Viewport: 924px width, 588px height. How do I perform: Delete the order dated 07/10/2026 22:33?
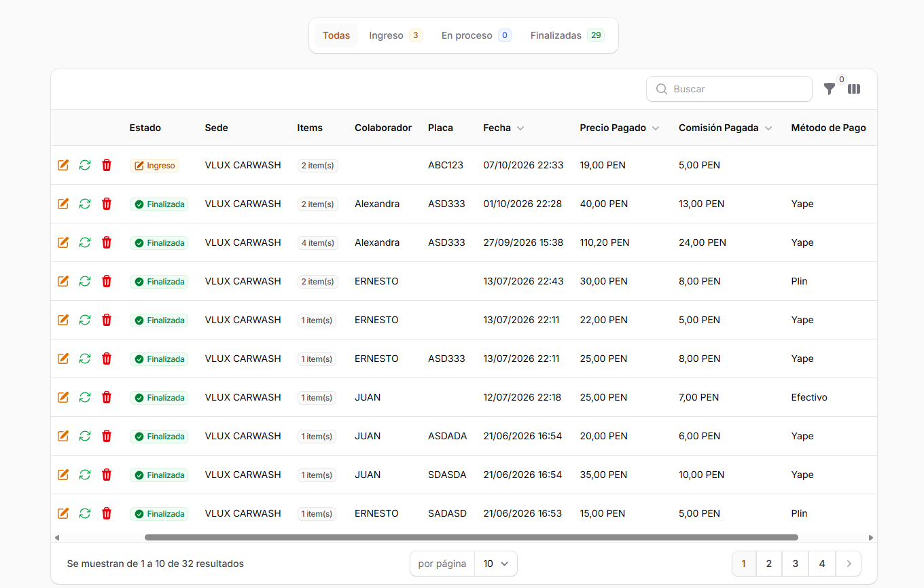107,165
